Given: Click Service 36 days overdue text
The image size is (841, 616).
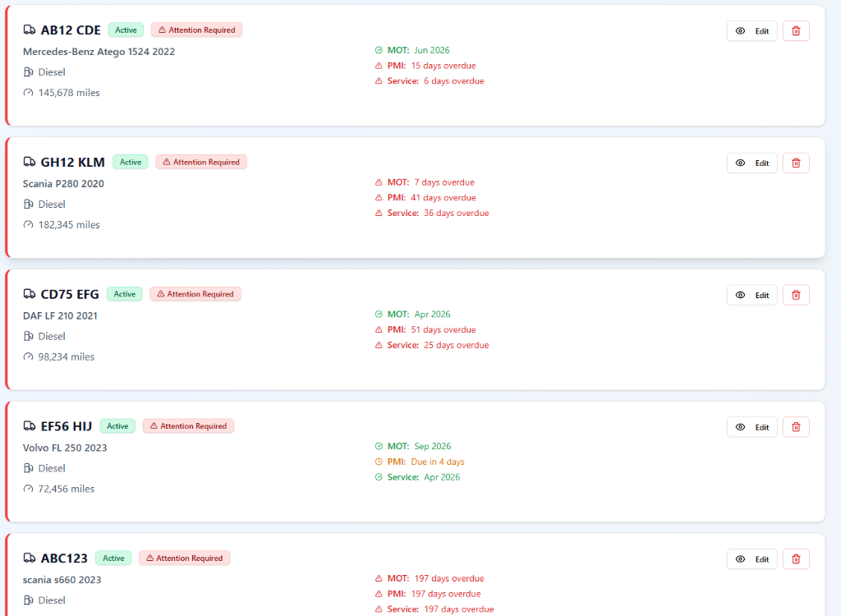Looking at the screenshot, I should (439, 213).
